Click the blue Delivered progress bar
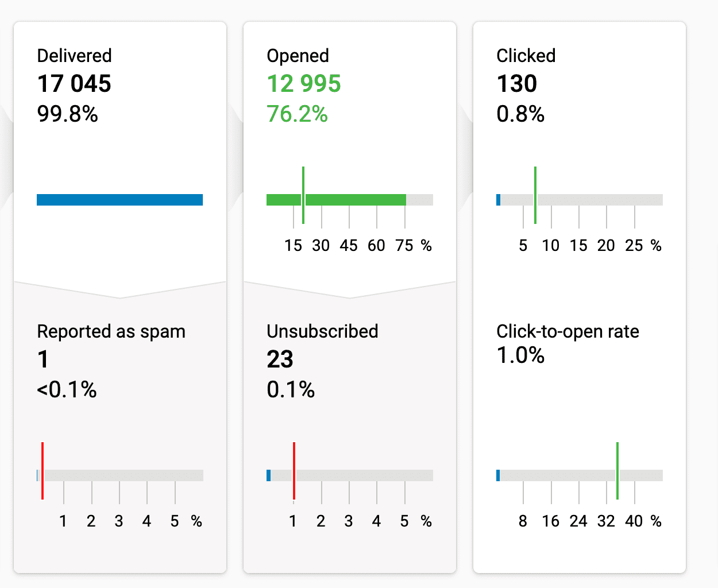This screenshot has width=718, height=588. coord(119,200)
